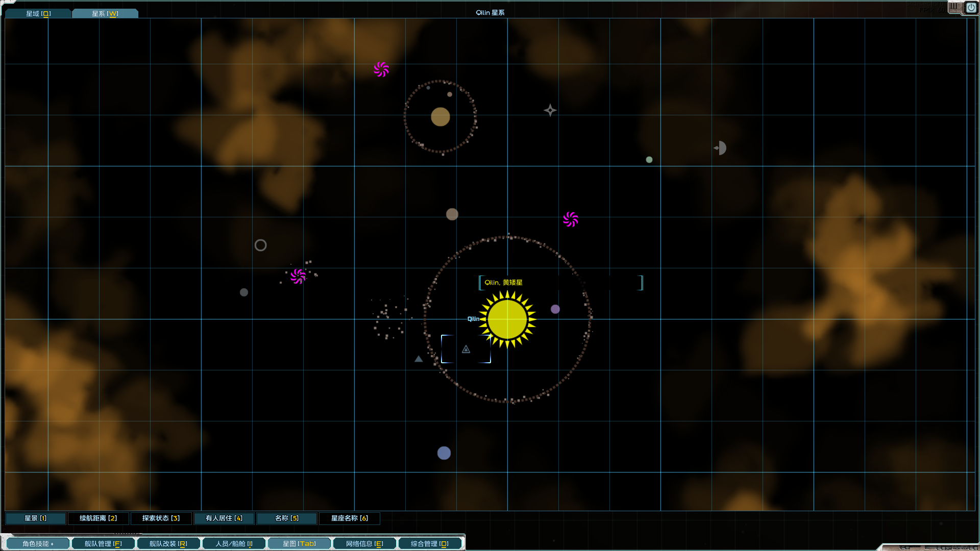Open 角色技能 character skills screen
Viewport: 980px width, 551px height.
coord(38,544)
